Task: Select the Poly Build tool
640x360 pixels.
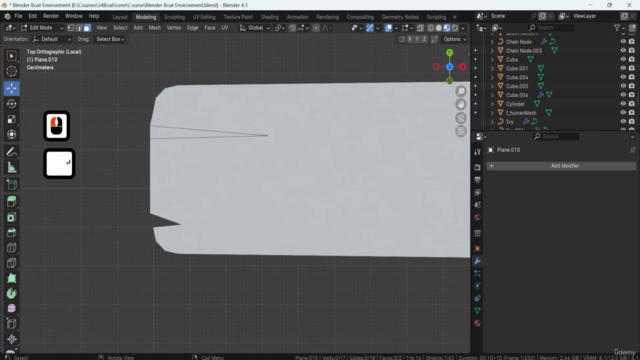Action: coord(11,278)
